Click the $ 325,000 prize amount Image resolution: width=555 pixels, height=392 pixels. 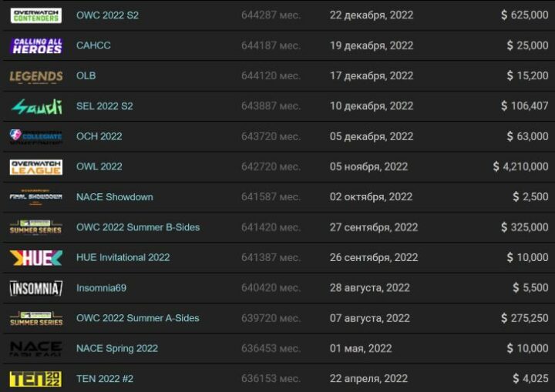[x=525, y=227]
